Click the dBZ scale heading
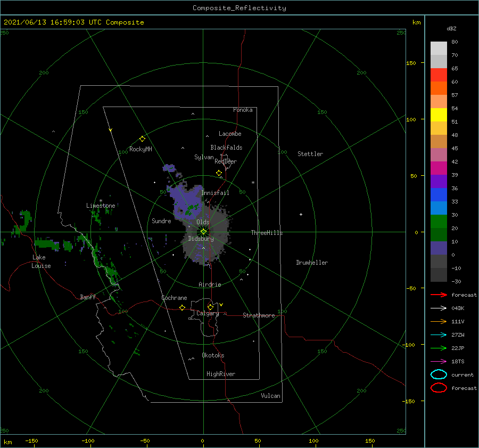 (451, 28)
